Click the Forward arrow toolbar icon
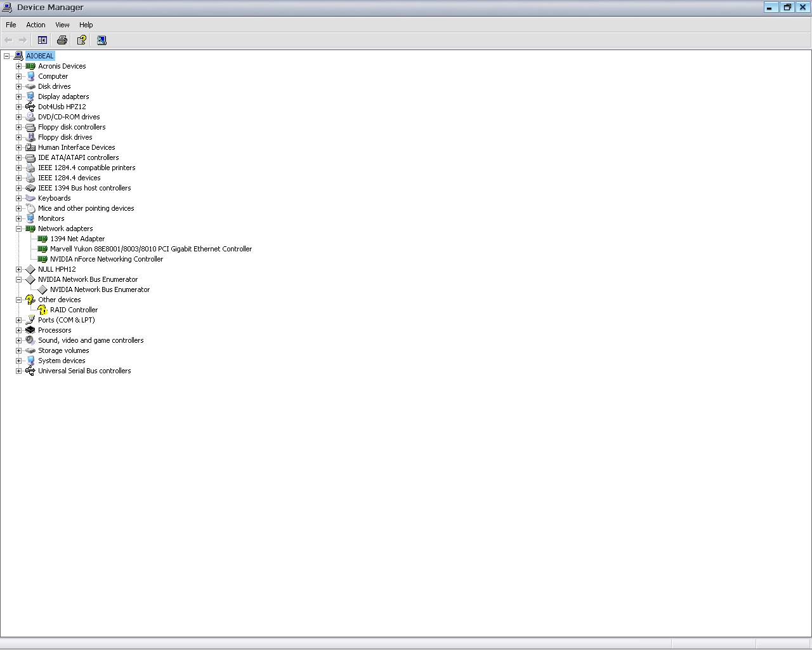This screenshot has height=650, width=812. (x=23, y=40)
